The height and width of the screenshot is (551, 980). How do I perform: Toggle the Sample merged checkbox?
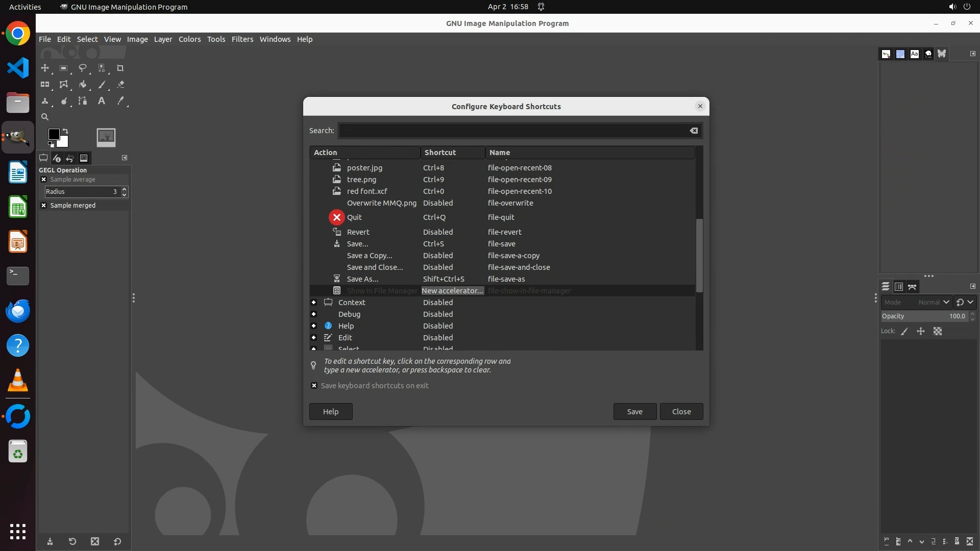click(44, 206)
